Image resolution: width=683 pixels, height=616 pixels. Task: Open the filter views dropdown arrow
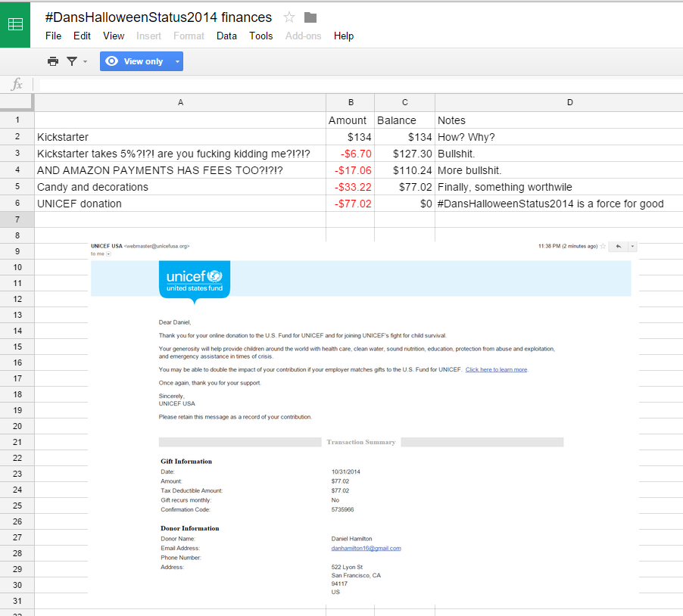point(85,61)
